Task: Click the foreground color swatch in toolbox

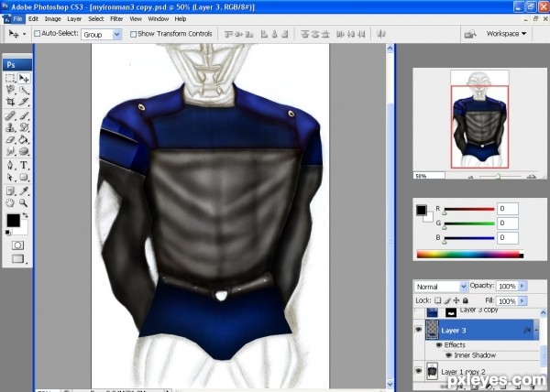Action: 14,221
